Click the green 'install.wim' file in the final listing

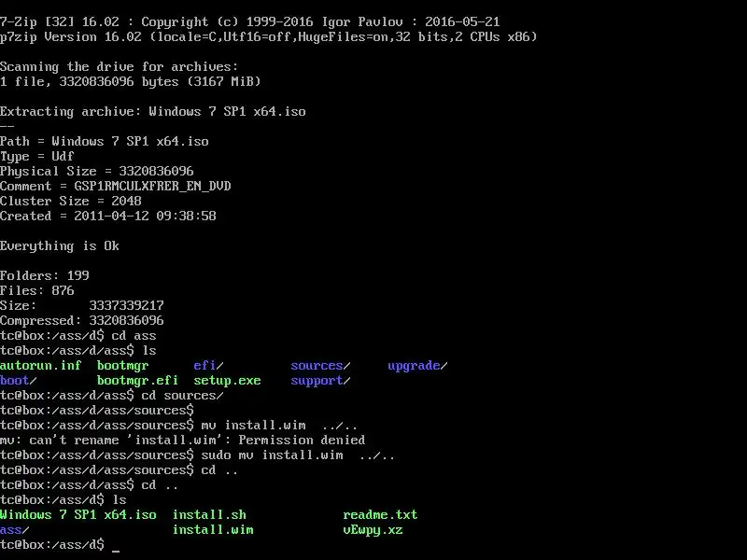pos(213,530)
